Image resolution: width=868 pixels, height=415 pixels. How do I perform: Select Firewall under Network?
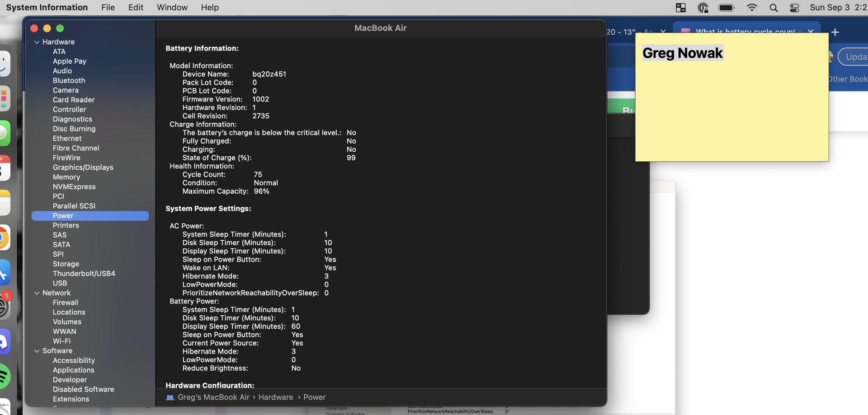(66, 303)
